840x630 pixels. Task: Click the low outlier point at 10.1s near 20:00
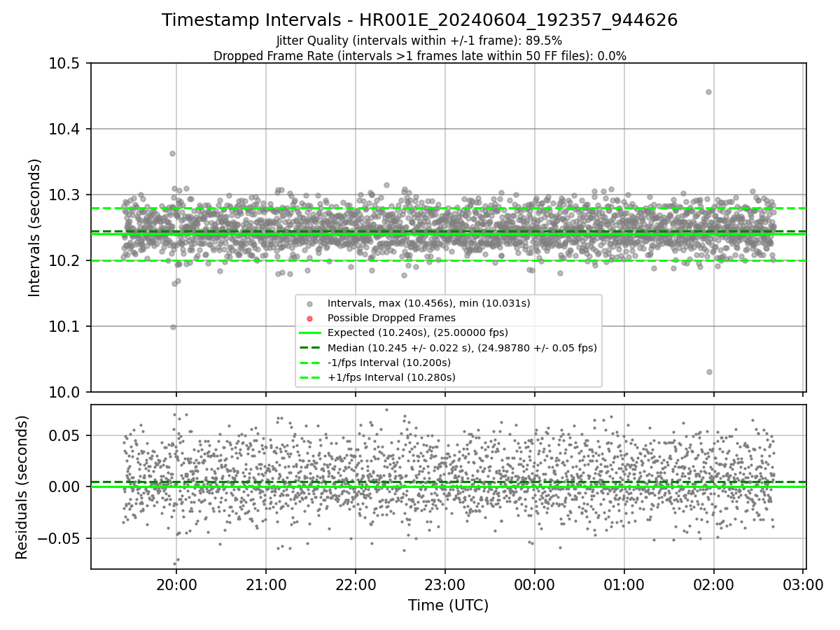[x=173, y=327]
